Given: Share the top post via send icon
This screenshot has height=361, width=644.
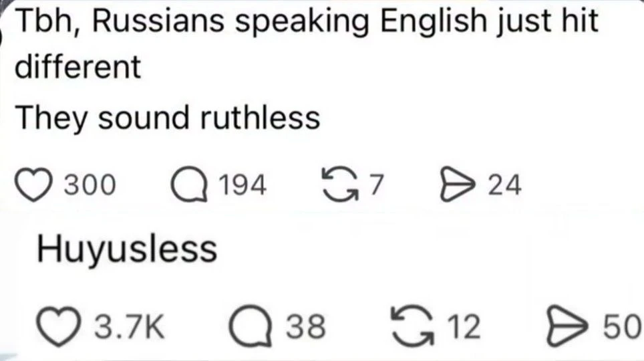Looking at the screenshot, I should 457,185.
